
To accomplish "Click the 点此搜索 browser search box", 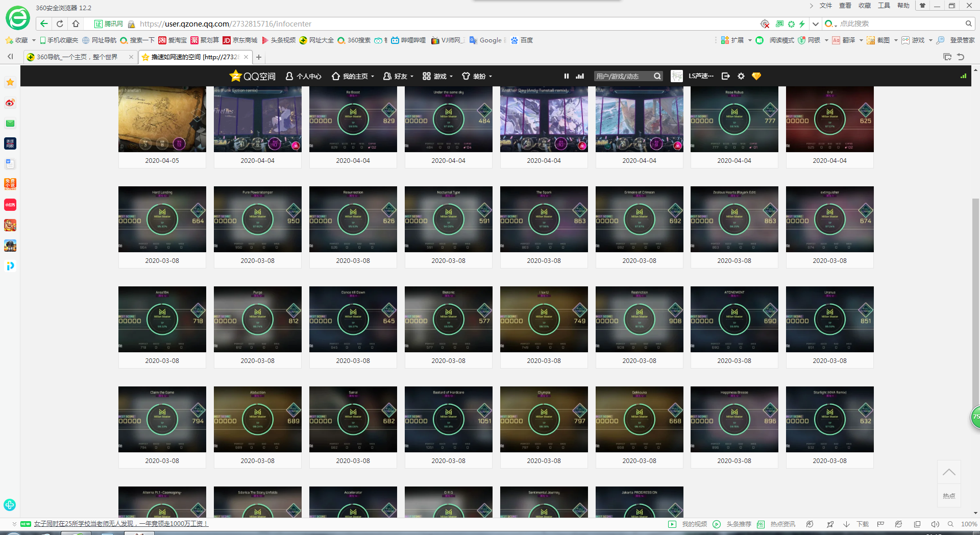I will (898, 23).
